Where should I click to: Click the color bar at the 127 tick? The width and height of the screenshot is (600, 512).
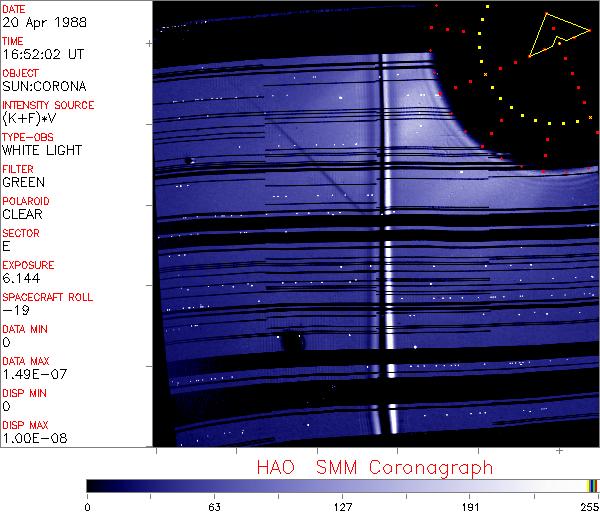[x=342, y=485]
